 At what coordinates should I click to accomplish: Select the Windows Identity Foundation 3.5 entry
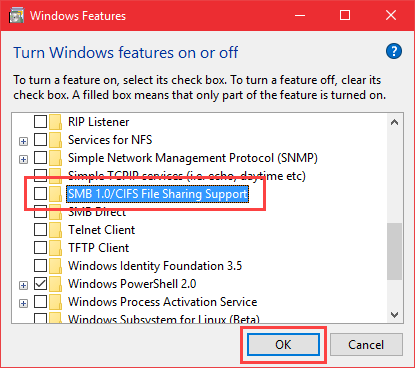(155, 266)
